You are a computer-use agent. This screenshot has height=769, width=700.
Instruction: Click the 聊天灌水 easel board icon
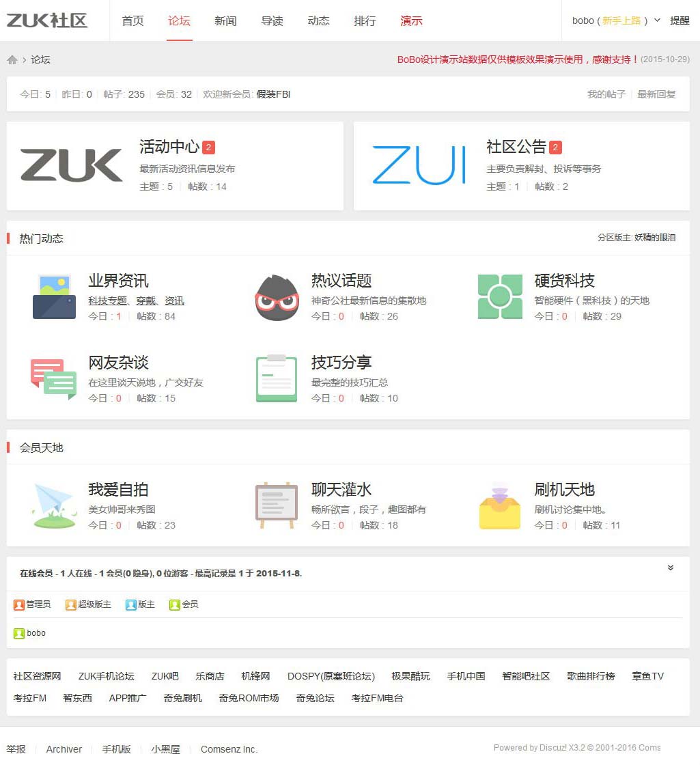tap(277, 505)
